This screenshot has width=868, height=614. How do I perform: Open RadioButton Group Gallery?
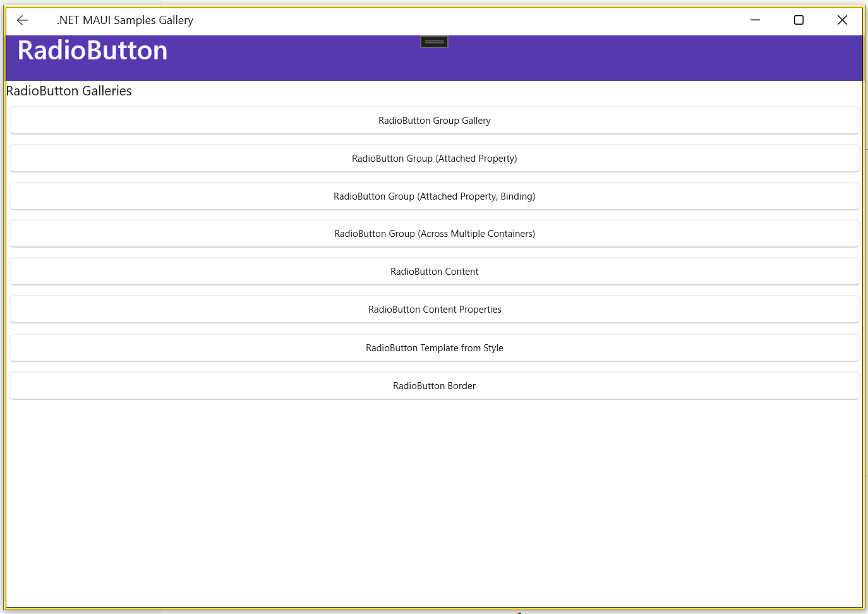(x=434, y=121)
